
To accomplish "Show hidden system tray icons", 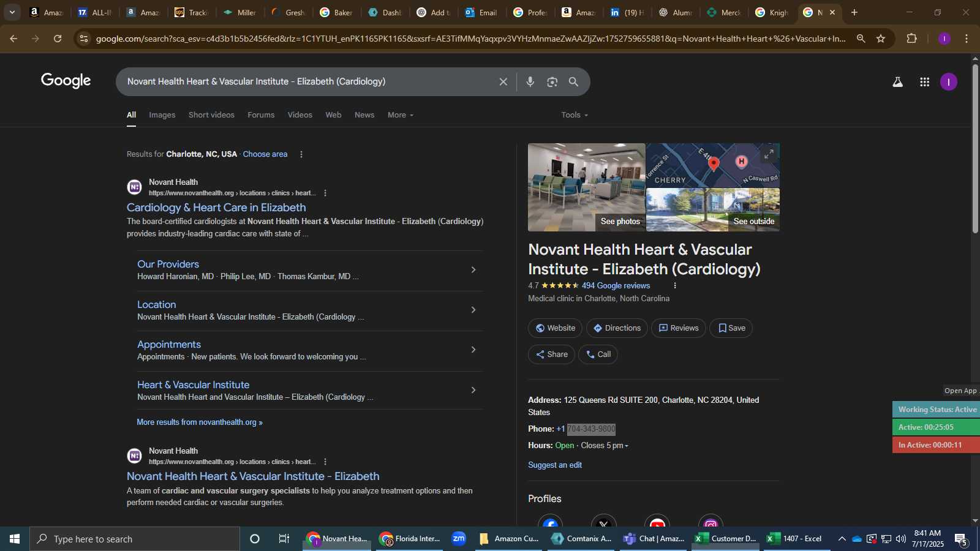I will click(842, 539).
